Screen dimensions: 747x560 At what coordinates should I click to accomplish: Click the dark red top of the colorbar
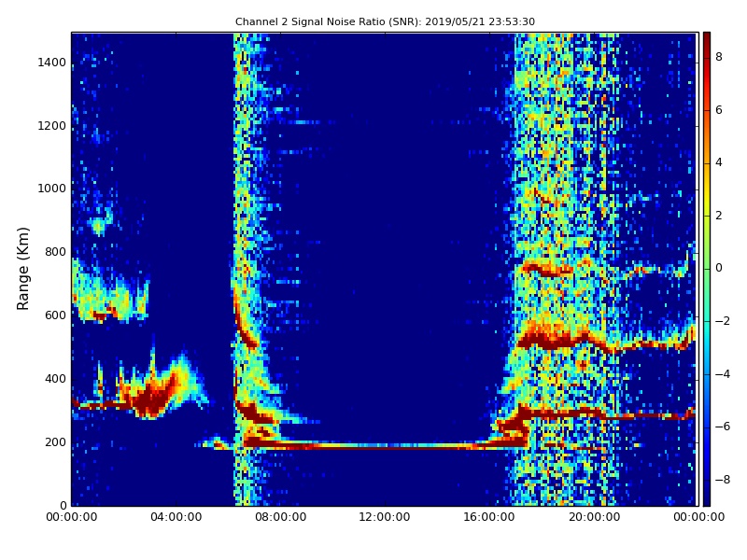(x=707, y=39)
